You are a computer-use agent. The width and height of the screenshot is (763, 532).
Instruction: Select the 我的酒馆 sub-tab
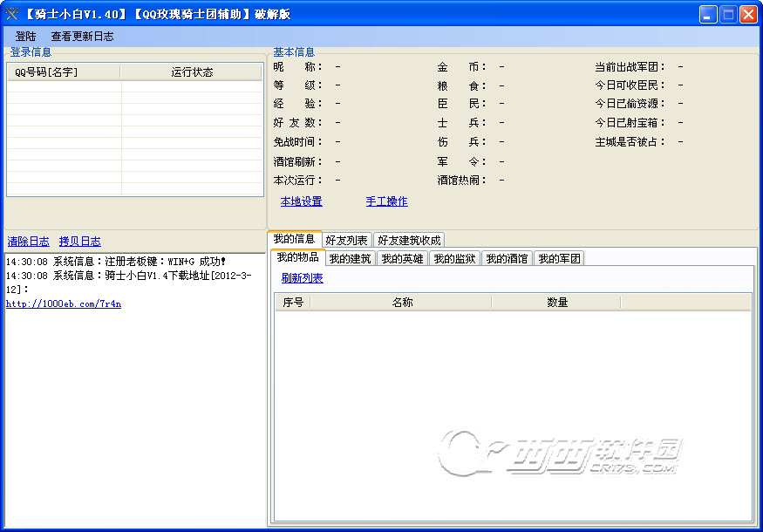pyautogui.click(x=507, y=258)
